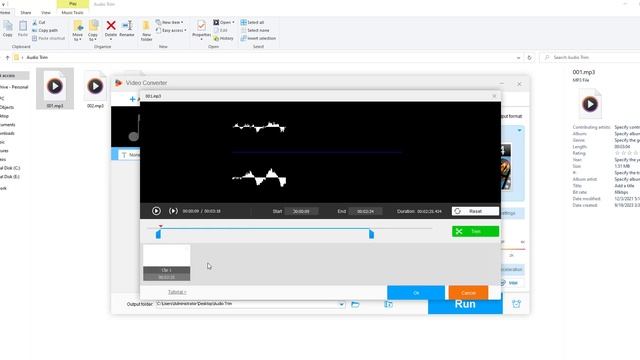The height and width of the screenshot is (360, 640).
Task: Click the green Trim button
Action: tap(475, 231)
